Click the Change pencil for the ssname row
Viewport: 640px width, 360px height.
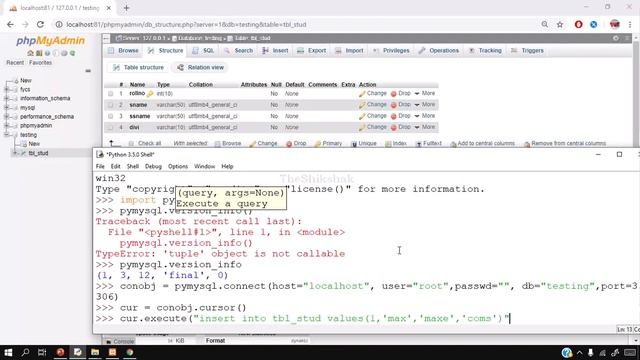tap(362, 116)
